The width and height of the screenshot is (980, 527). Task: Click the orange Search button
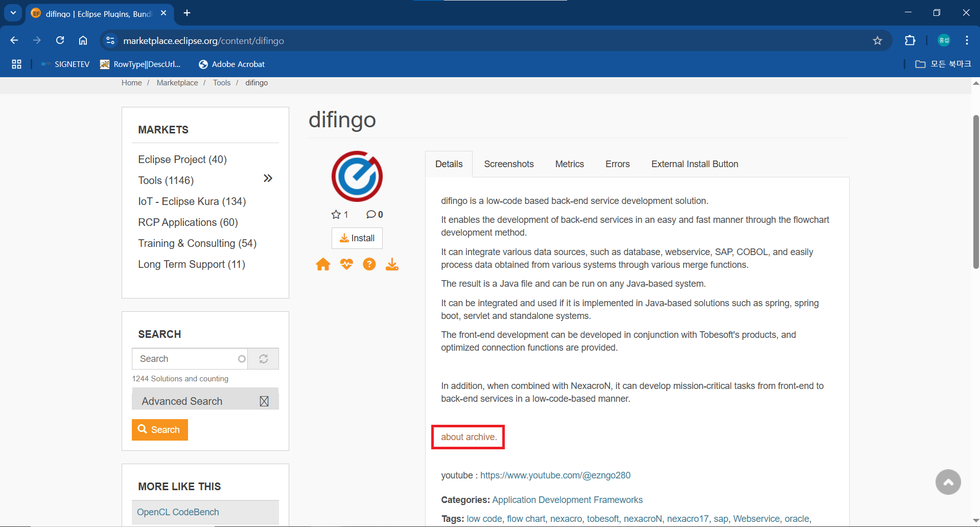coord(159,430)
